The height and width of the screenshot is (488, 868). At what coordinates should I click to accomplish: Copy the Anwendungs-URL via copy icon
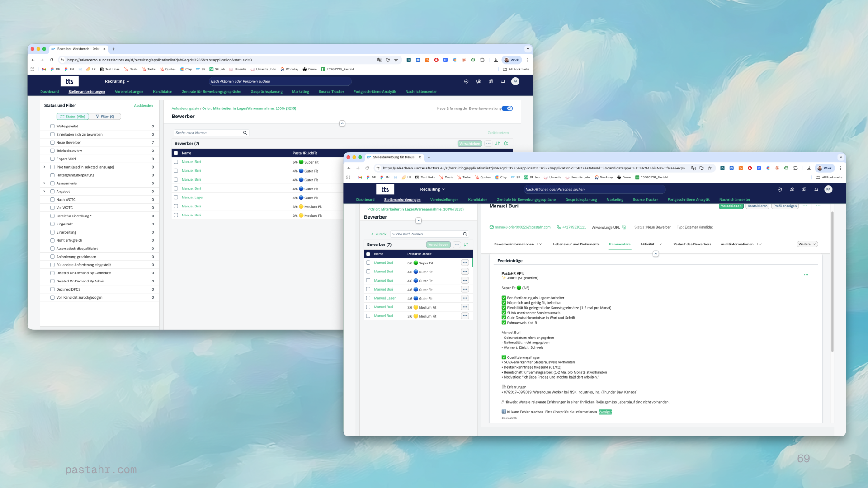pos(624,227)
